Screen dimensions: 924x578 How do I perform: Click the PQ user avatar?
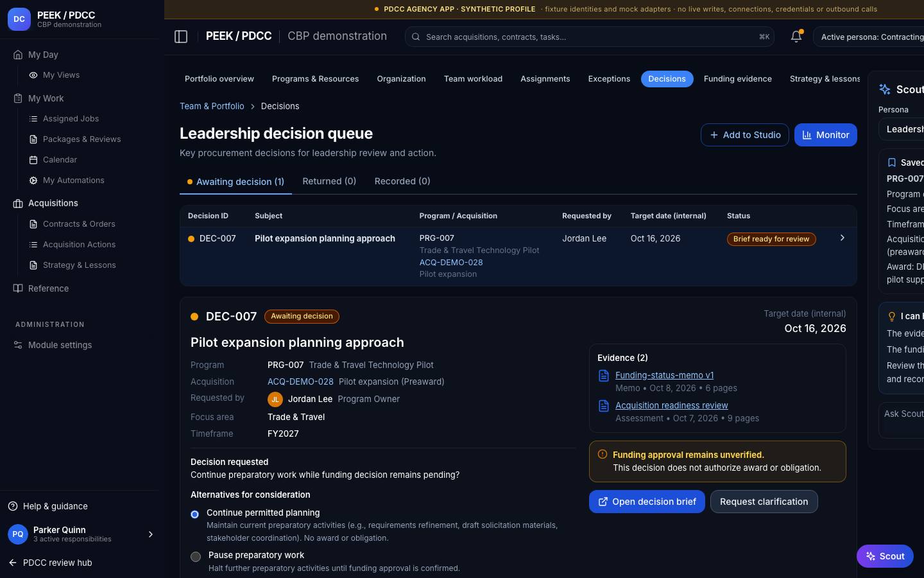pos(18,534)
